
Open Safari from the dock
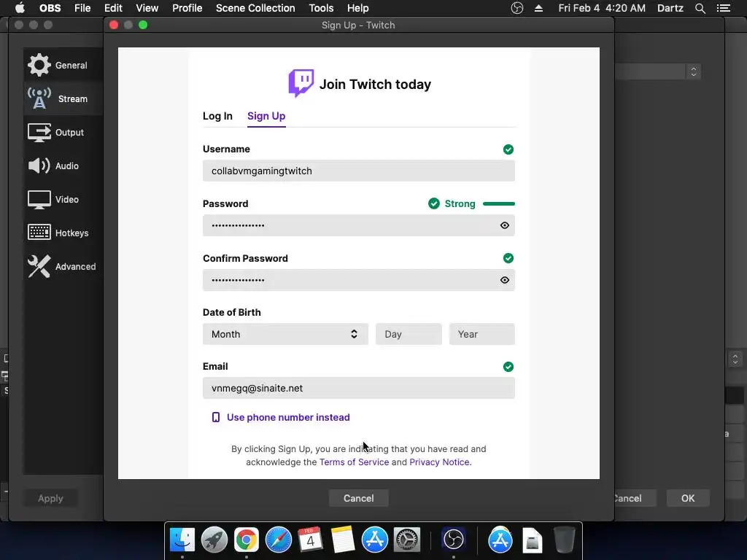tap(278, 540)
